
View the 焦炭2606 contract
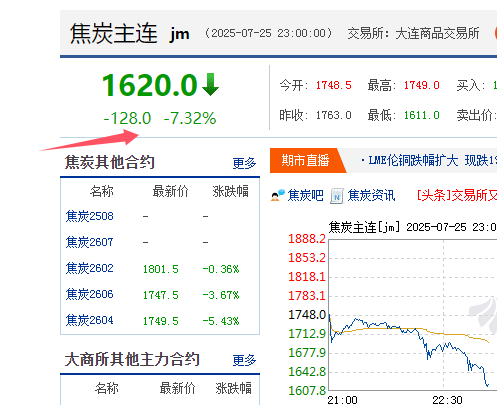(89, 294)
